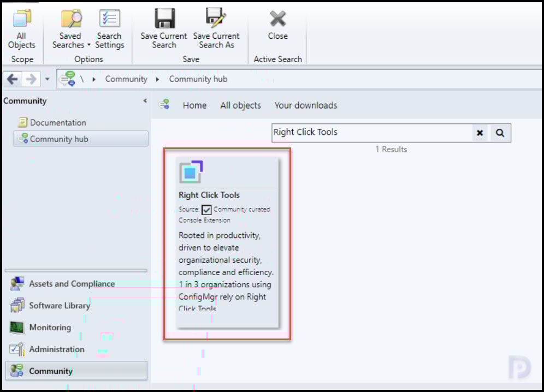Click the Save Current Search button
This screenshot has width=544, height=392.
tap(164, 29)
